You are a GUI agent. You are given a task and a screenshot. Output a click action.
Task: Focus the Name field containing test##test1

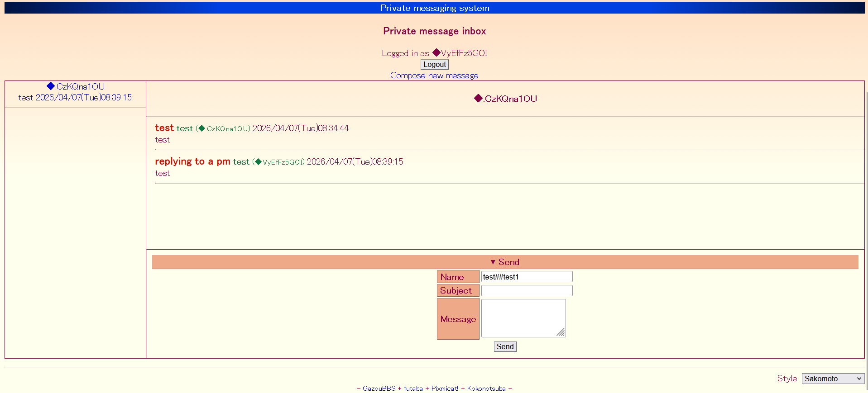526,277
